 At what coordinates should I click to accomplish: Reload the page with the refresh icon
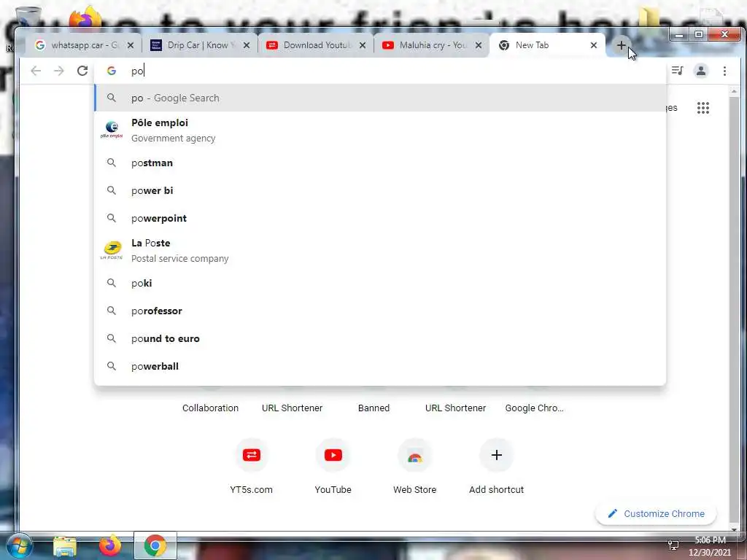coord(82,71)
